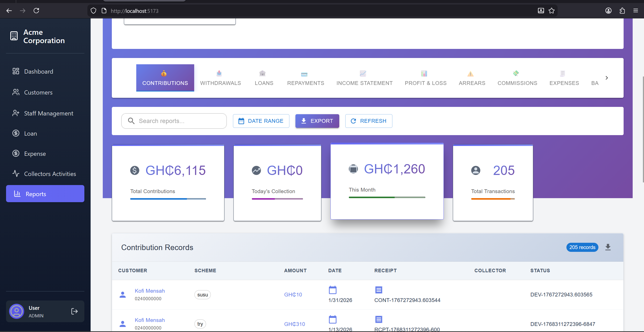
Task: Open Collectors Activities in the sidebar
Action: click(x=50, y=174)
